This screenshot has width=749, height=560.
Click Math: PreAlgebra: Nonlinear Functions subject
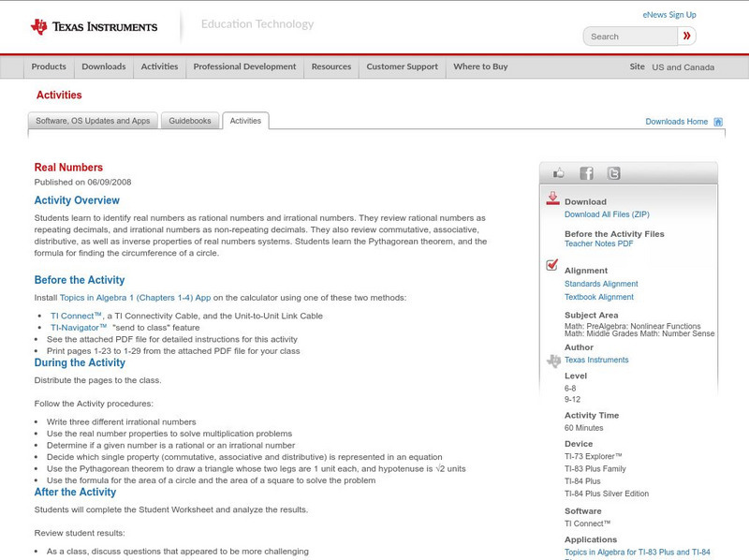pyautogui.click(x=633, y=326)
